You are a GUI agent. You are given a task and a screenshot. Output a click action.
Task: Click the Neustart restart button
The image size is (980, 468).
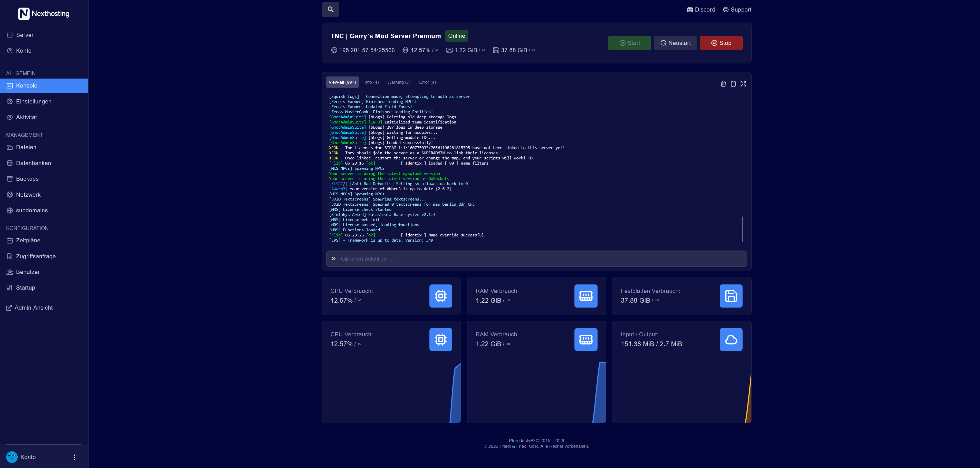point(675,43)
